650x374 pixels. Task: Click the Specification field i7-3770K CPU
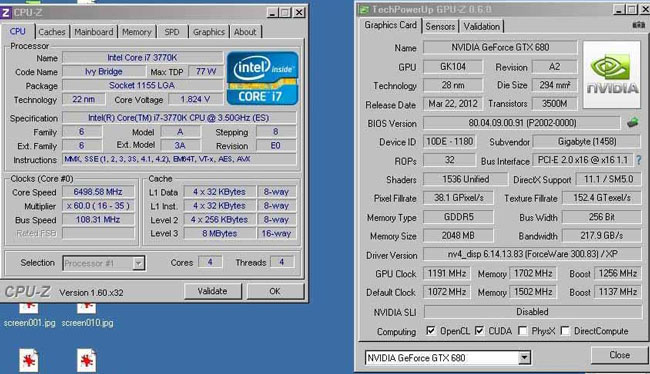click(x=179, y=118)
